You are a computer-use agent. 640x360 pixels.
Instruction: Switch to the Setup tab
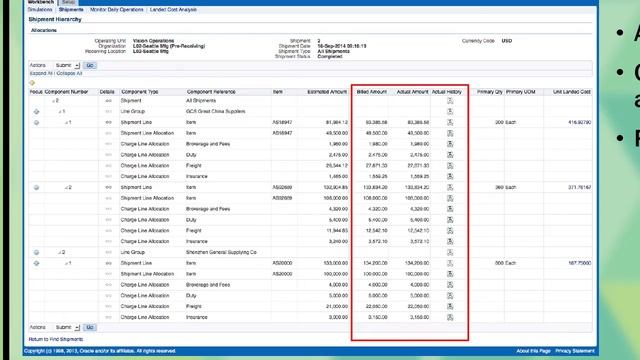click(x=68, y=2)
